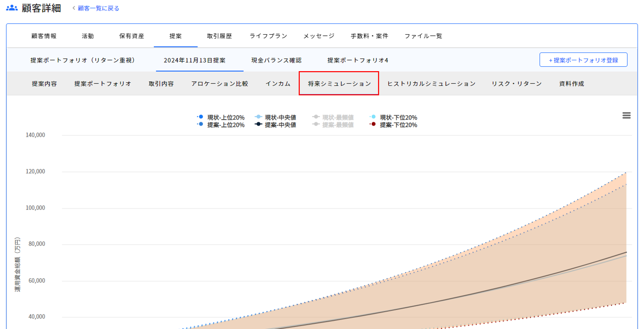Image resolution: width=644 pixels, height=329 pixels.
Task: Select the 現金バランス確認 proposal tab
Action: tap(276, 60)
